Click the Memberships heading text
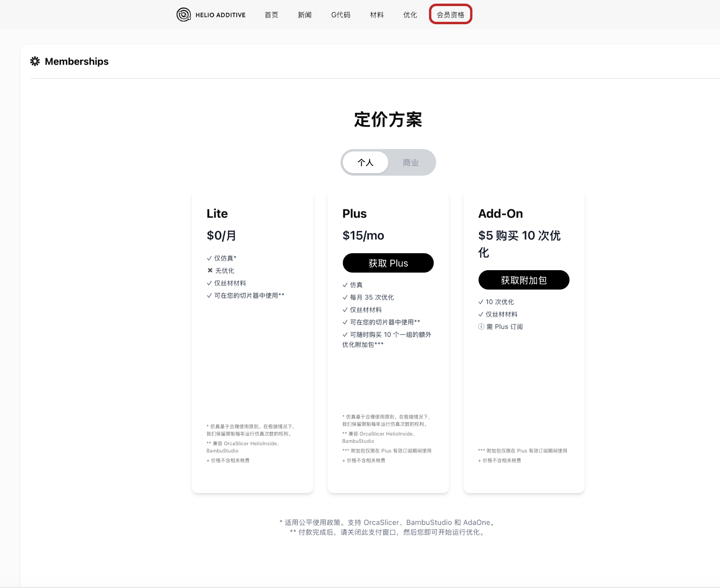720x588 pixels. [x=77, y=61]
